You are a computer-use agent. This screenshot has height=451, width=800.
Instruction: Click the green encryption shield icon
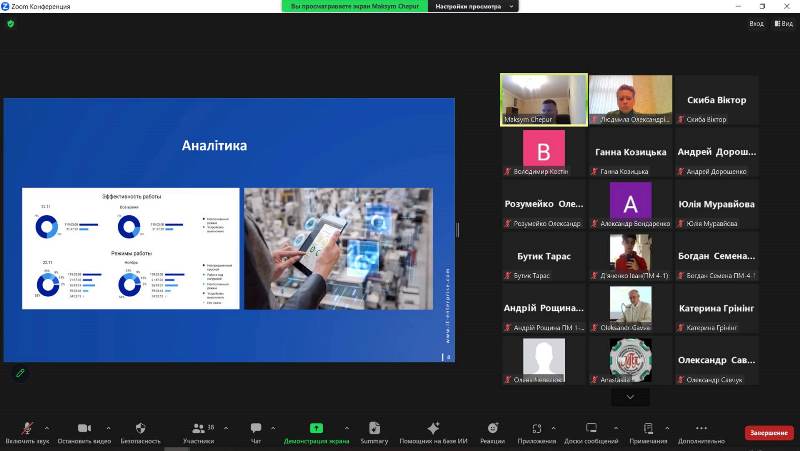point(11,23)
